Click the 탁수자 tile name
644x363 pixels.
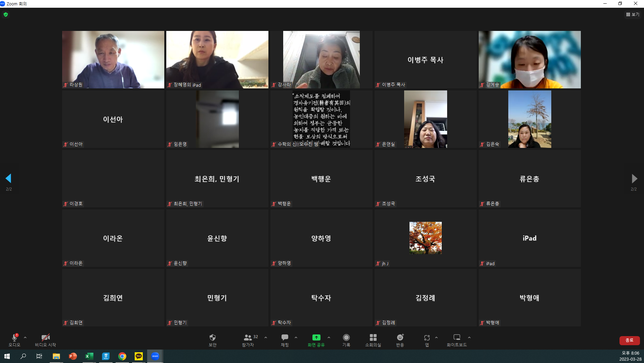[x=321, y=298]
